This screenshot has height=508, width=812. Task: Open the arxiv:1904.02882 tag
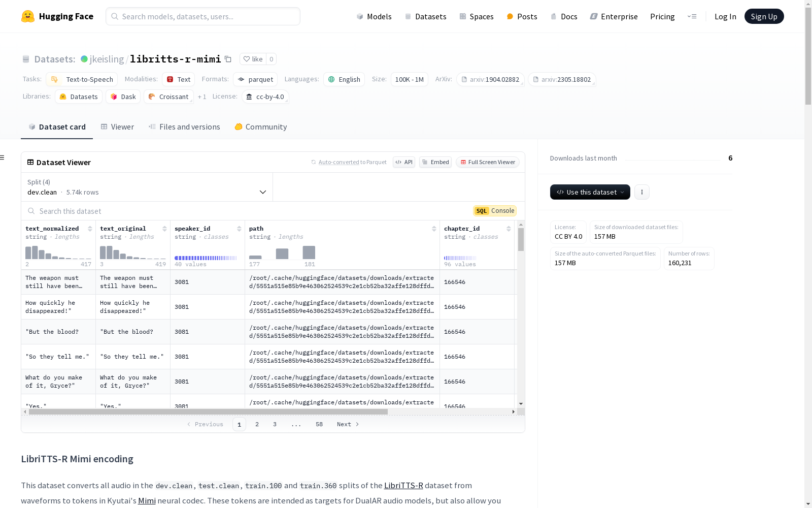pyautogui.click(x=490, y=79)
